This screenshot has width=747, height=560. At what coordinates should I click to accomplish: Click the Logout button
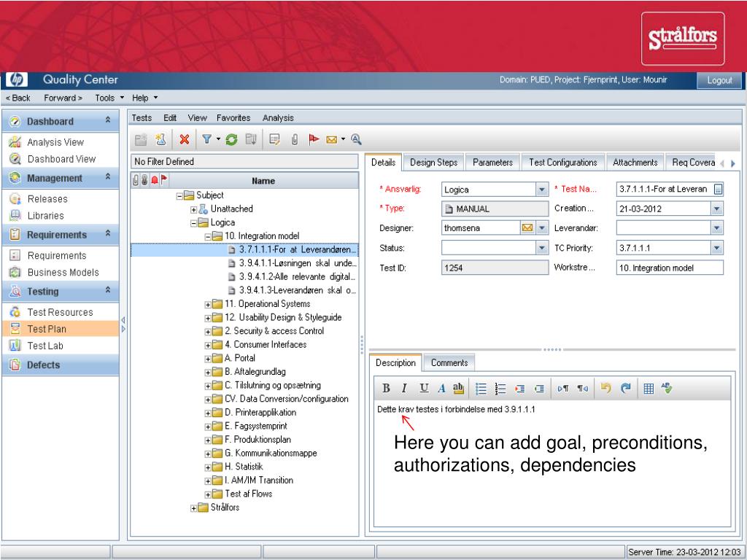pyautogui.click(x=719, y=80)
